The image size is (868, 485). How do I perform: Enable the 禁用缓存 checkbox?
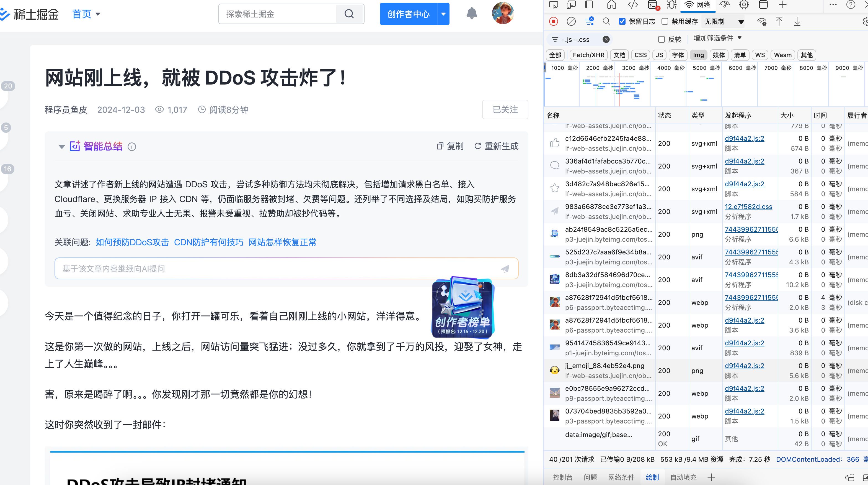[665, 22]
